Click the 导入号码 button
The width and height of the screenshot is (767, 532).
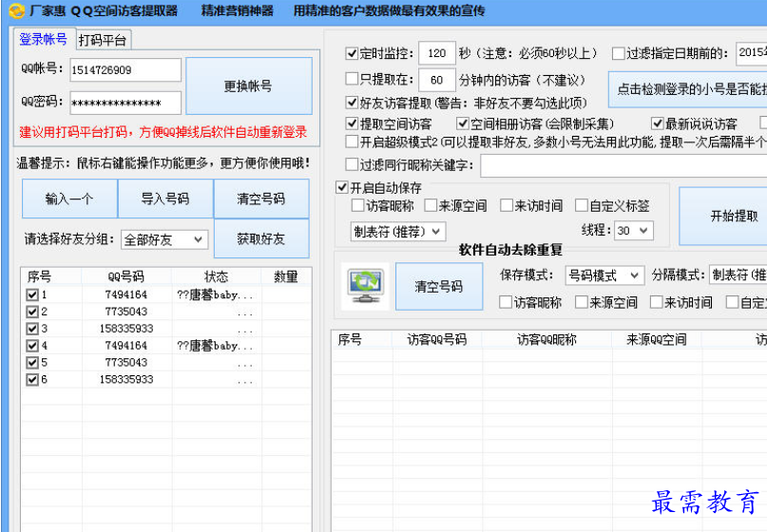coord(165,199)
